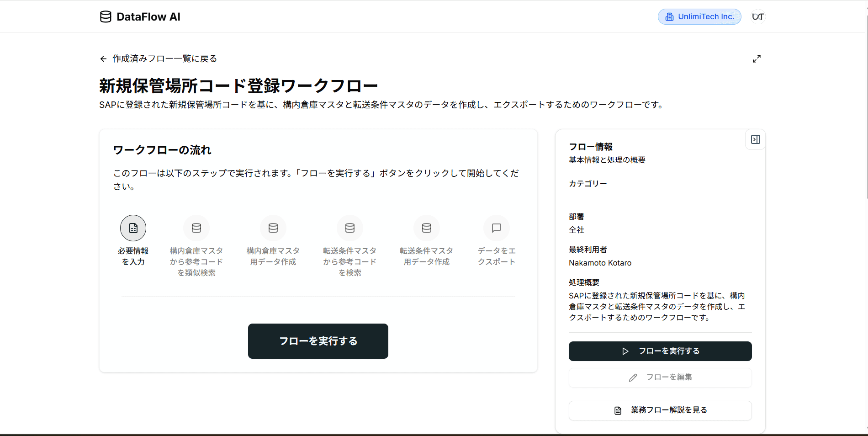Select the 必要情報を入力 step icon
Screen dimensions: 868x436
133,228
